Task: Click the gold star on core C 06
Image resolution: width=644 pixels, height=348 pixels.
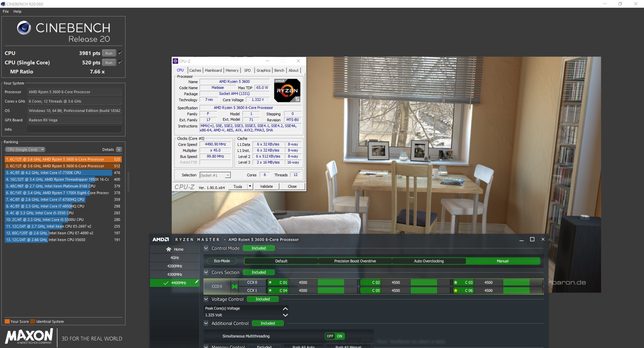Action: point(456,291)
